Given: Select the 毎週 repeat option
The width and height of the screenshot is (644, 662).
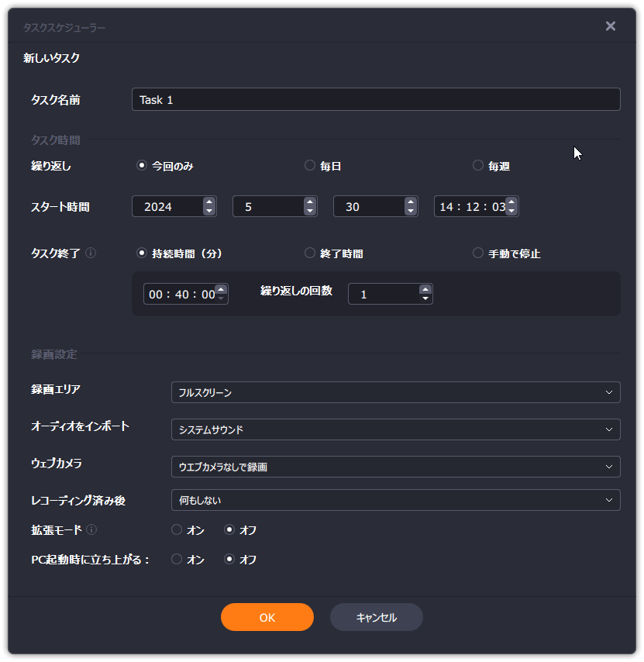Looking at the screenshot, I should [x=478, y=165].
